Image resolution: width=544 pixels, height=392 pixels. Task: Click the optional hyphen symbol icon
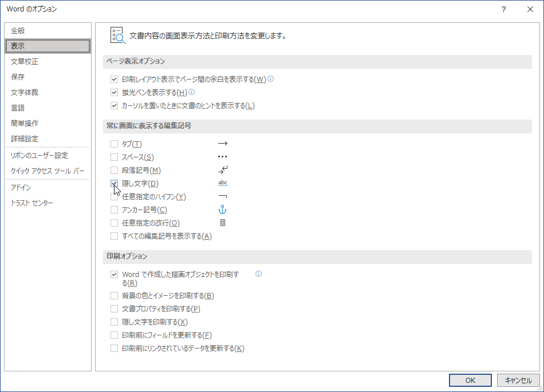click(x=223, y=196)
